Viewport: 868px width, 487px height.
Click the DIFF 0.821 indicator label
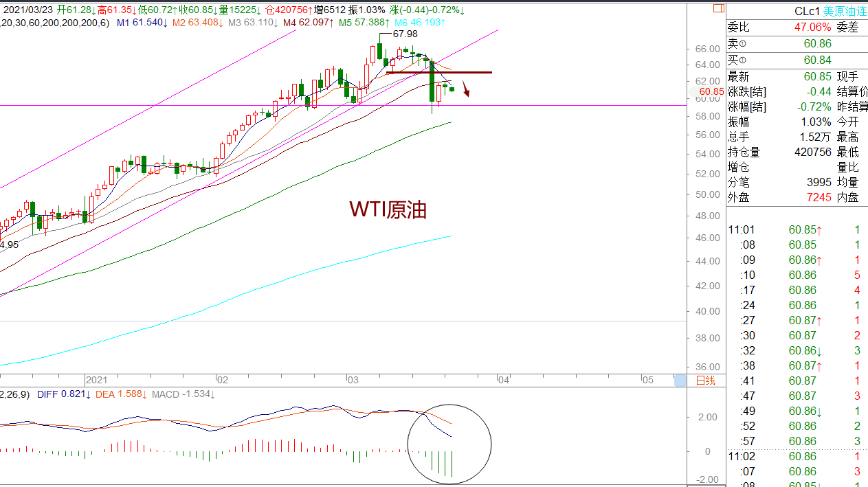(63, 394)
